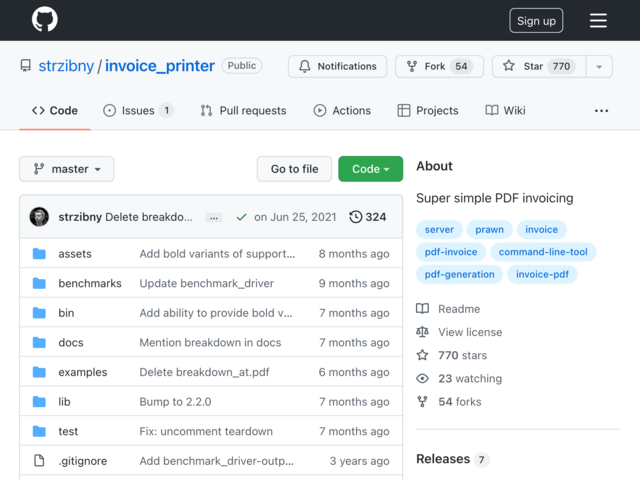Click strzibny's avatar thumbnail

point(39,217)
